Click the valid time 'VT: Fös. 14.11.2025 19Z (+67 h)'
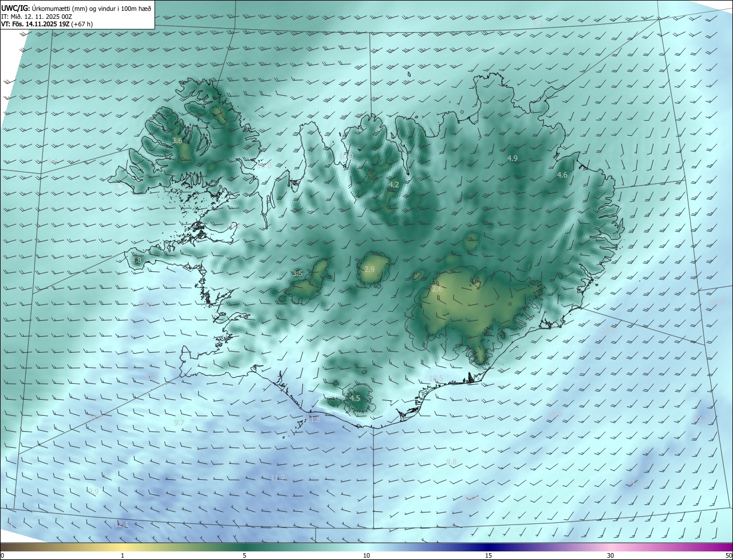The height and width of the screenshot is (560, 733). pos(47,24)
